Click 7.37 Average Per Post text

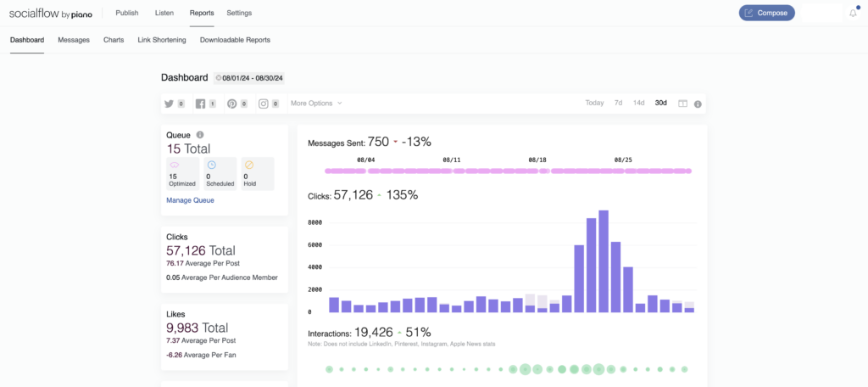pyautogui.click(x=201, y=340)
